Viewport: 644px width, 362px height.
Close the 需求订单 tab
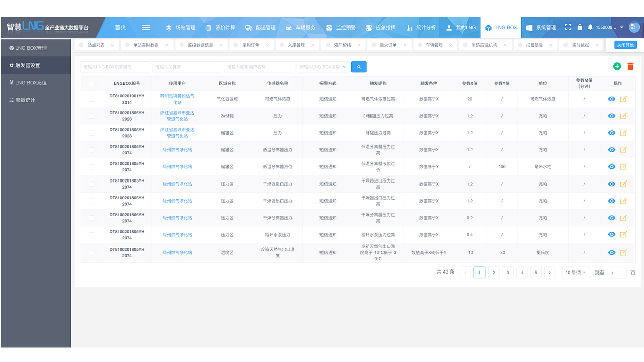coord(405,45)
